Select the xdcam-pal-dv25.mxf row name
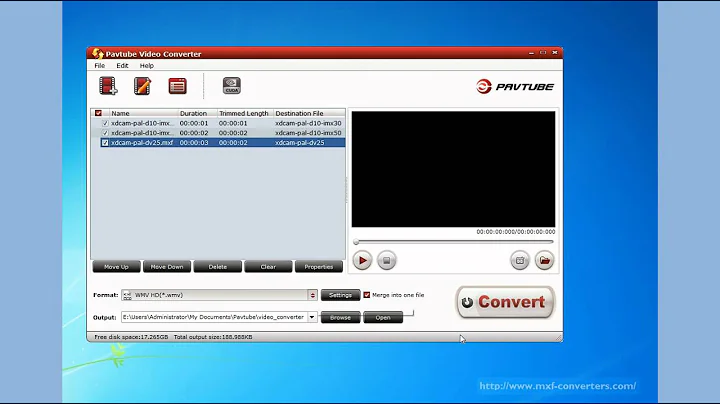Screen dimensions: 720x404 coord(142,143)
